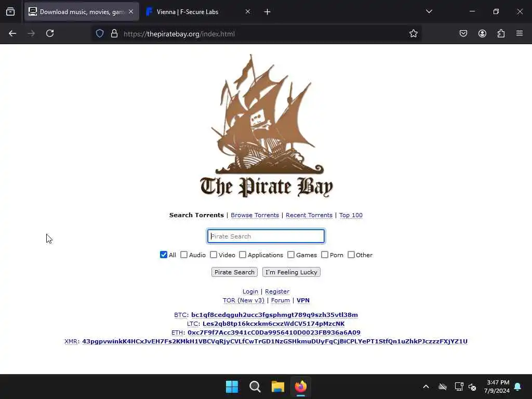This screenshot has width=532, height=399.
Task: Click the BTC wallet address
Action: click(x=274, y=315)
